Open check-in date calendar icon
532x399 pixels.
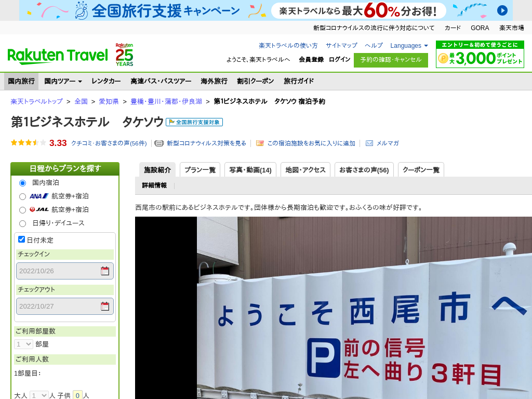point(105,271)
